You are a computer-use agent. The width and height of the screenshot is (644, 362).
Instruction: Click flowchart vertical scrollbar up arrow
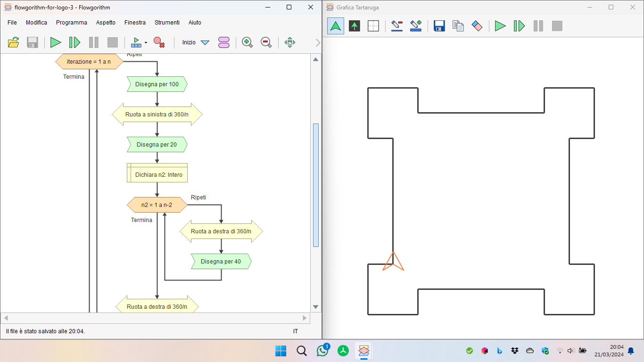point(316,59)
